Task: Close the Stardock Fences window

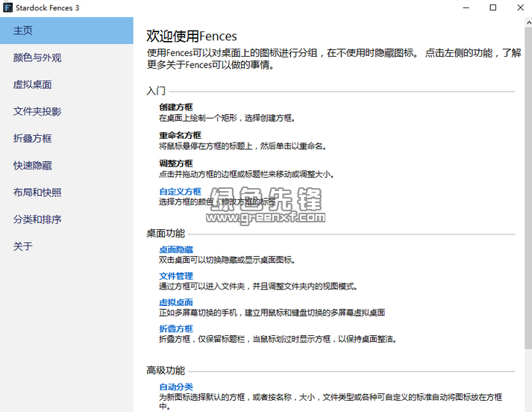Action: (520, 7)
